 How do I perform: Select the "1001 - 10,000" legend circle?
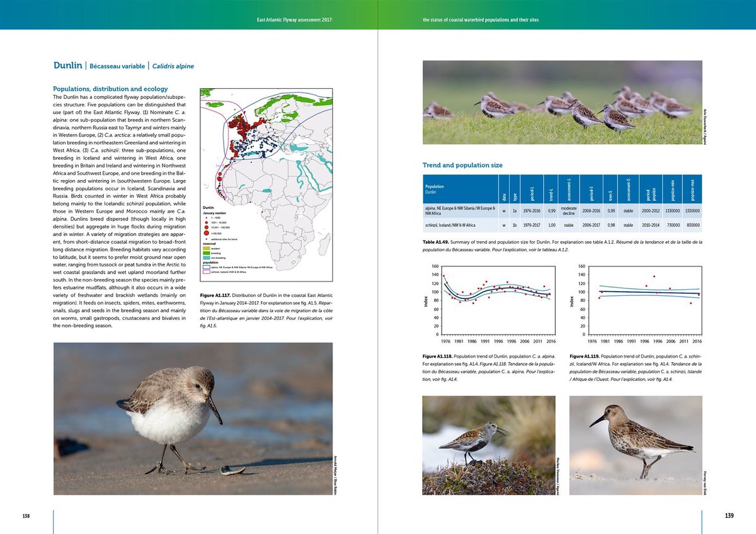[x=206, y=222]
